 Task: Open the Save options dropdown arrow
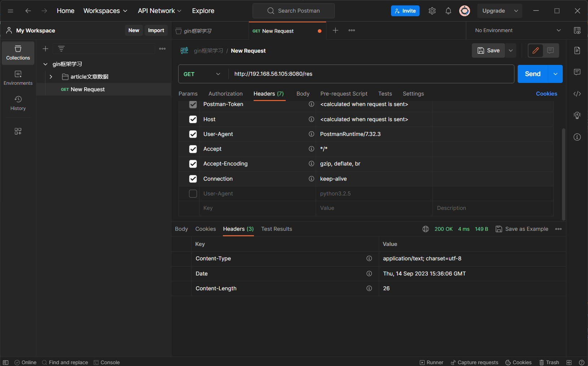[x=511, y=50]
